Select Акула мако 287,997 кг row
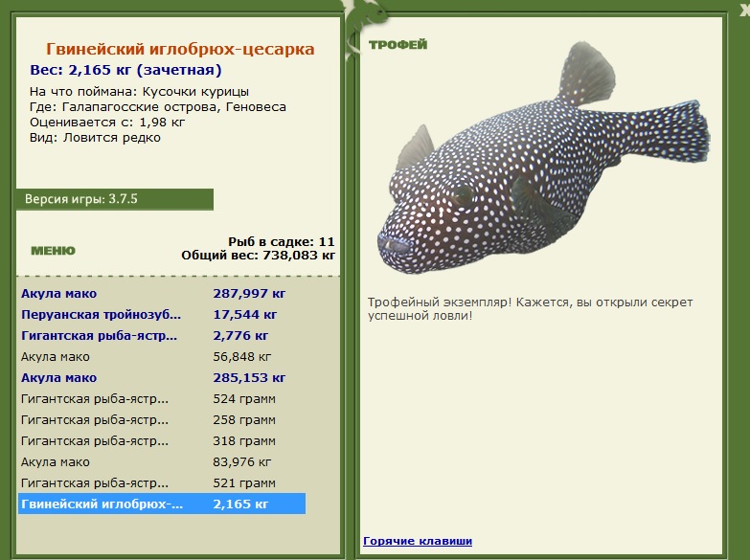This screenshot has width=750, height=560. click(162, 294)
